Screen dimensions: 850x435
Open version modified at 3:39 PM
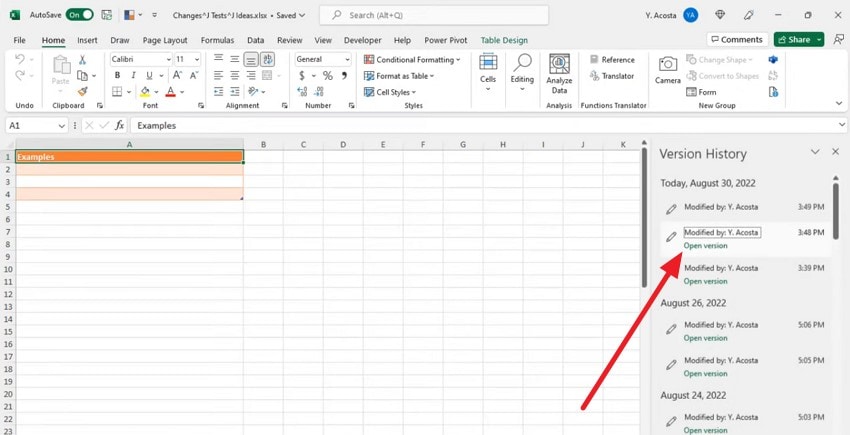point(705,281)
